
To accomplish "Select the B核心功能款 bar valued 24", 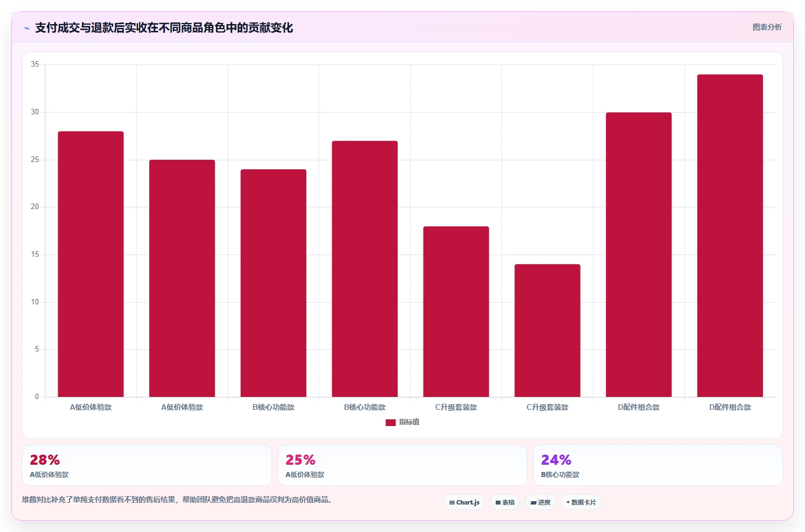I will 274,283.
